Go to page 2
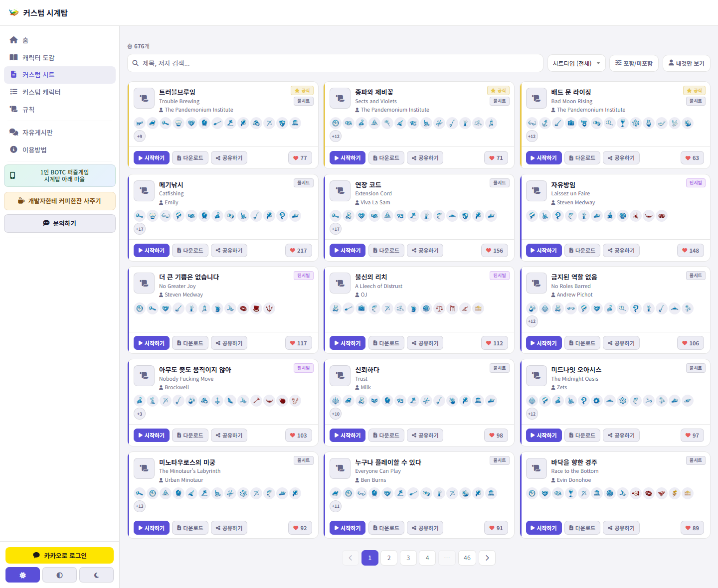The width and height of the screenshot is (718, 588). pos(389,558)
